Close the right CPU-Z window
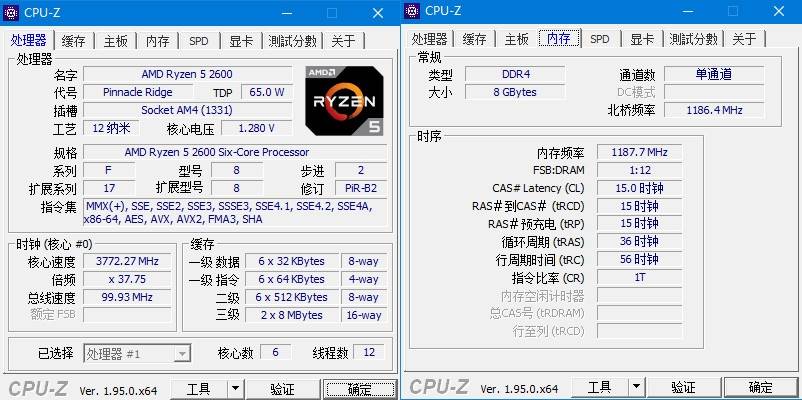Screen dimensions: 802x400 779,11
